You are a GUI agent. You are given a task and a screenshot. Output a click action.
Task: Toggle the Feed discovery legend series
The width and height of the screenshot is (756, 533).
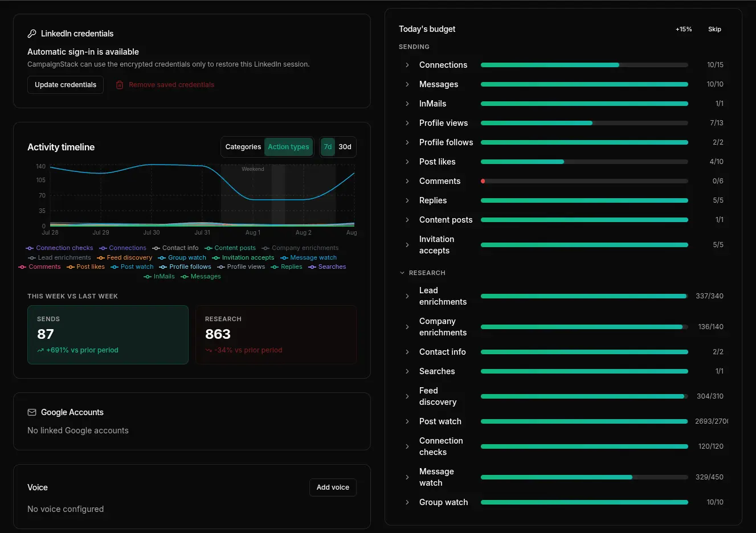coord(124,257)
